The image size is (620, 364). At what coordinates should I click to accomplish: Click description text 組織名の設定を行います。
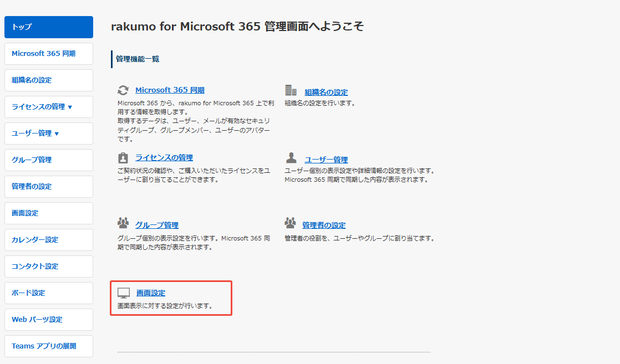click(x=321, y=103)
